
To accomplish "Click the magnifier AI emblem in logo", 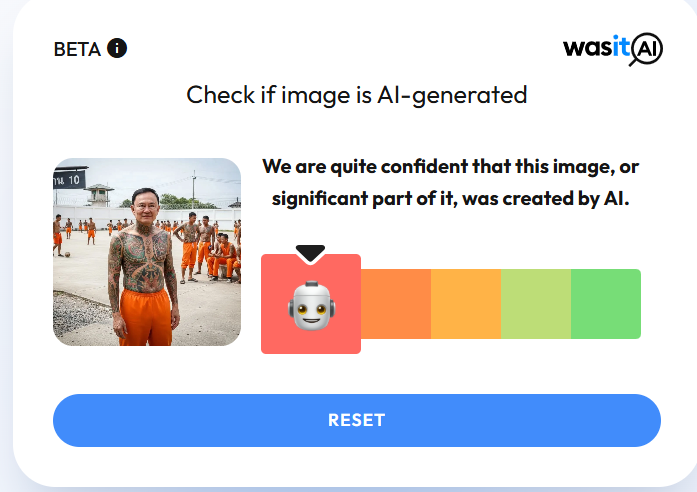I will coord(646,49).
